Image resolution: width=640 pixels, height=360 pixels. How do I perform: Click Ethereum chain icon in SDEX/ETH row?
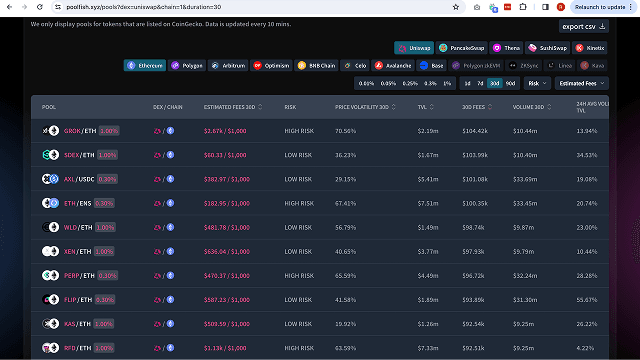click(170, 155)
